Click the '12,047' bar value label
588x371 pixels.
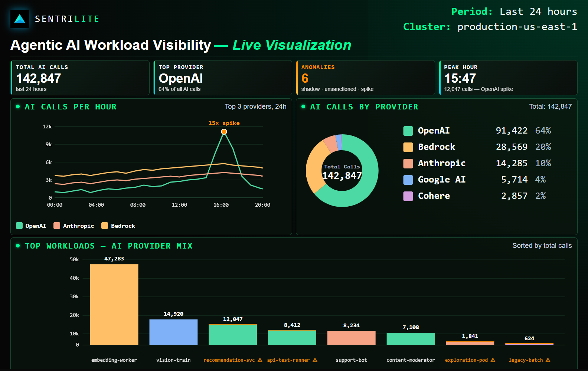[x=233, y=319]
